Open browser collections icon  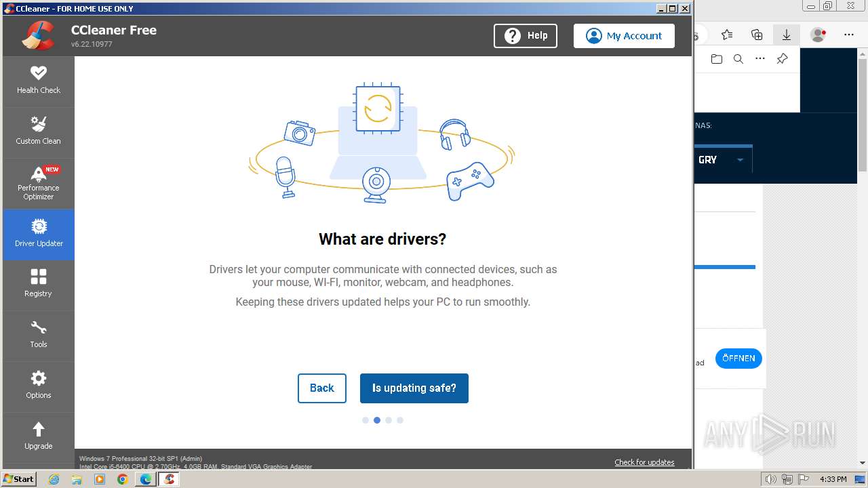757,35
